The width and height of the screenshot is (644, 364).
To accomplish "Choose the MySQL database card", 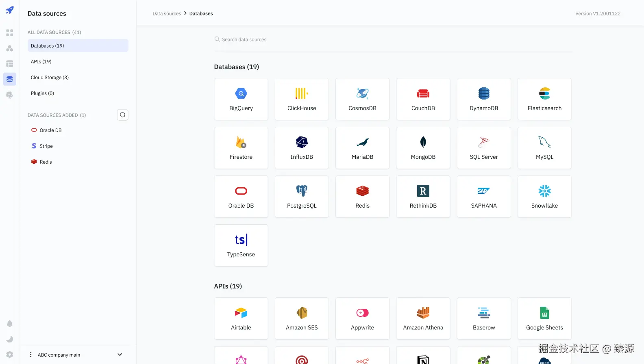I will click(545, 148).
